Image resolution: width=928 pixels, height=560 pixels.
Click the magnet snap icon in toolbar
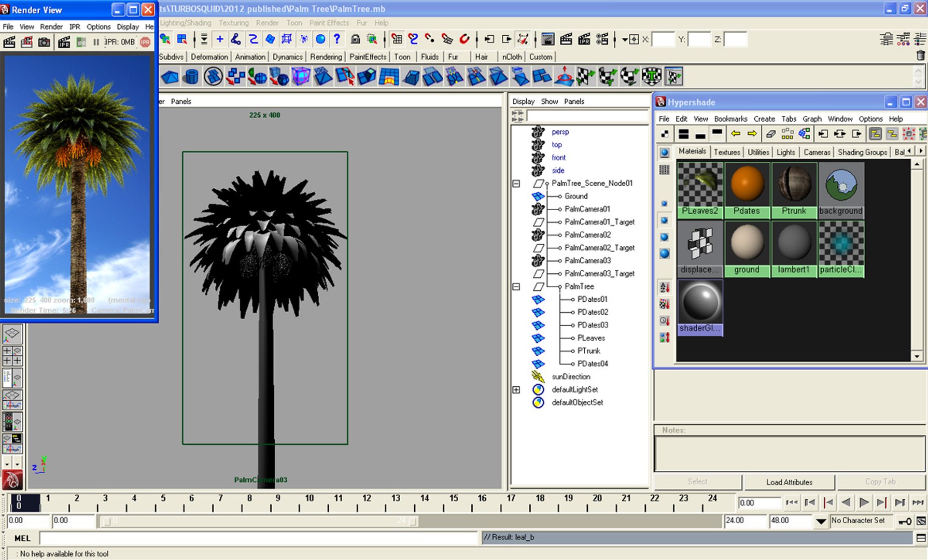(x=464, y=39)
